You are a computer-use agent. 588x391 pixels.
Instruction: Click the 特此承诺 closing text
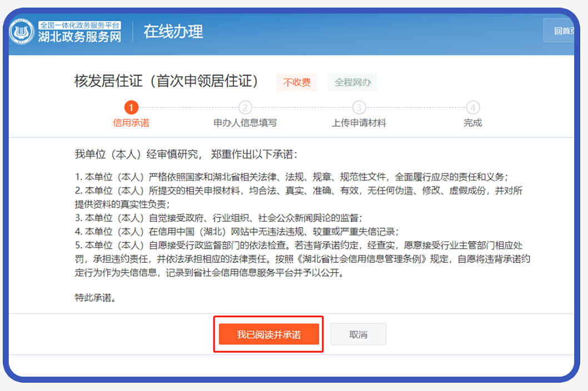pos(96,298)
